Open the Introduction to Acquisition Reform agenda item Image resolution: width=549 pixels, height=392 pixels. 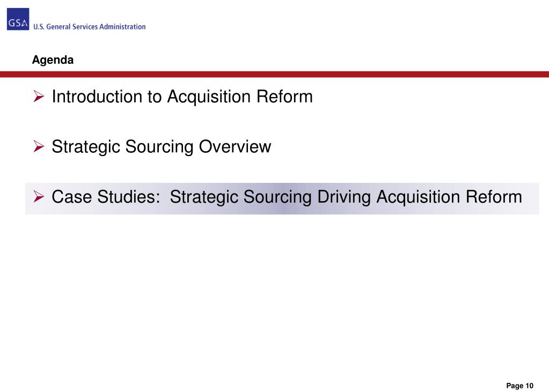[x=182, y=97]
